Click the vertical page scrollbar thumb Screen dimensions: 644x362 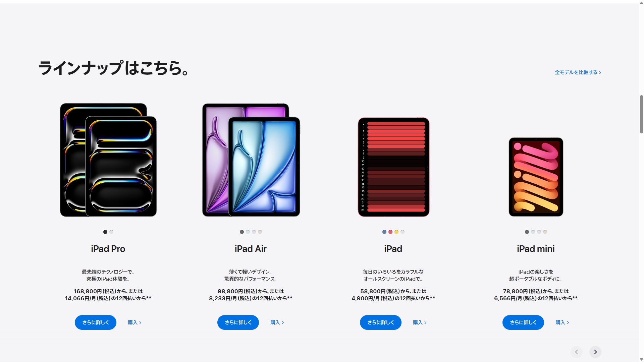click(641, 114)
